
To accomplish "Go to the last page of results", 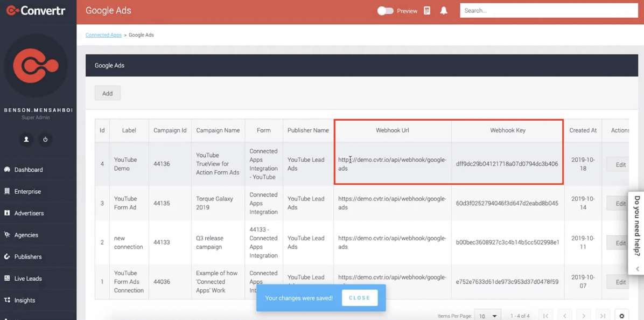I will [603, 316].
